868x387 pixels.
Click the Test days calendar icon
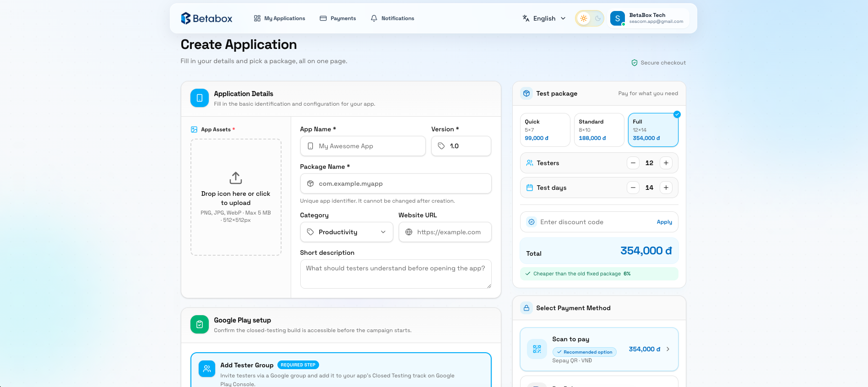click(x=530, y=188)
